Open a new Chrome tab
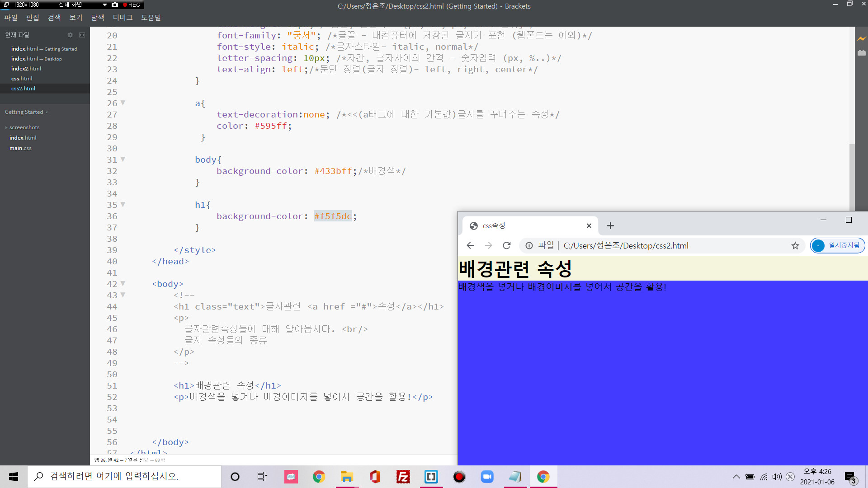The height and width of the screenshot is (488, 868). pos(610,225)
